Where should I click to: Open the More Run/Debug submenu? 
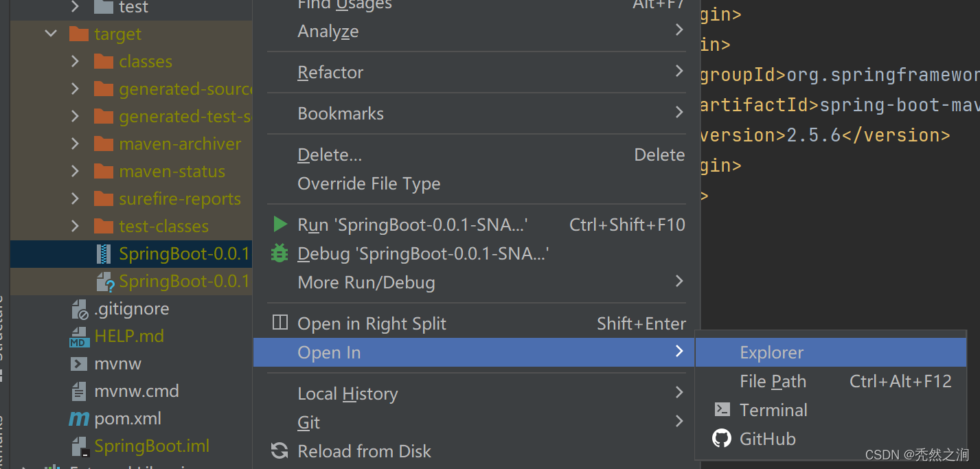click(x=477, y=282)
